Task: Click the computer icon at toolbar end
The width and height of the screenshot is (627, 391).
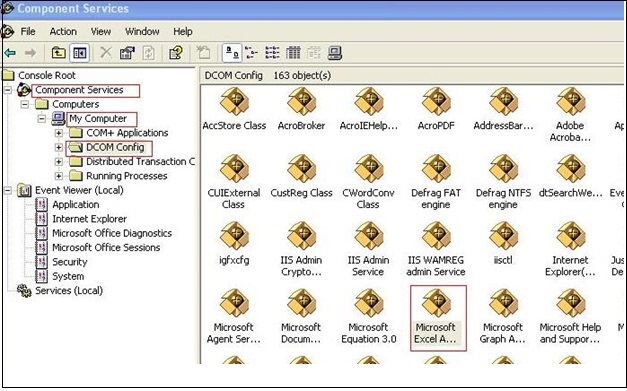Action: point(335,53)
